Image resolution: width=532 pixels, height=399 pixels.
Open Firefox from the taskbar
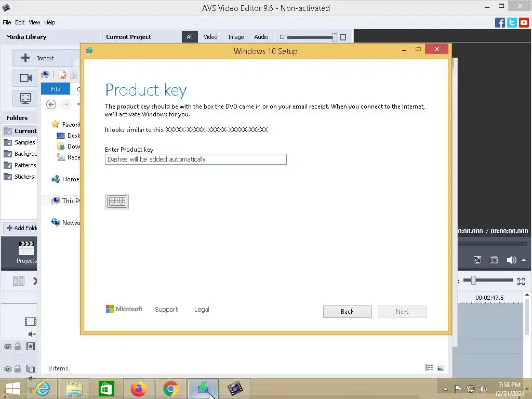[138, 389]
